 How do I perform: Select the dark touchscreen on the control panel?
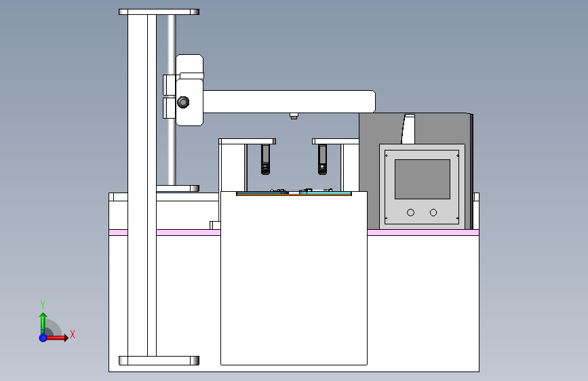click(x=423, y=179)
